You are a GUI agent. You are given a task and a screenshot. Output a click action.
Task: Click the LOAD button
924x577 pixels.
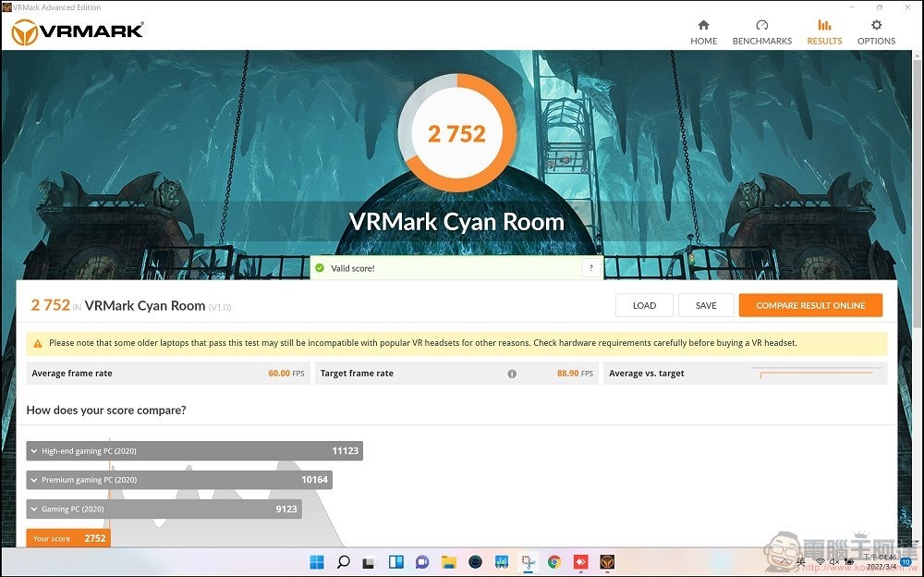[644, 306]
